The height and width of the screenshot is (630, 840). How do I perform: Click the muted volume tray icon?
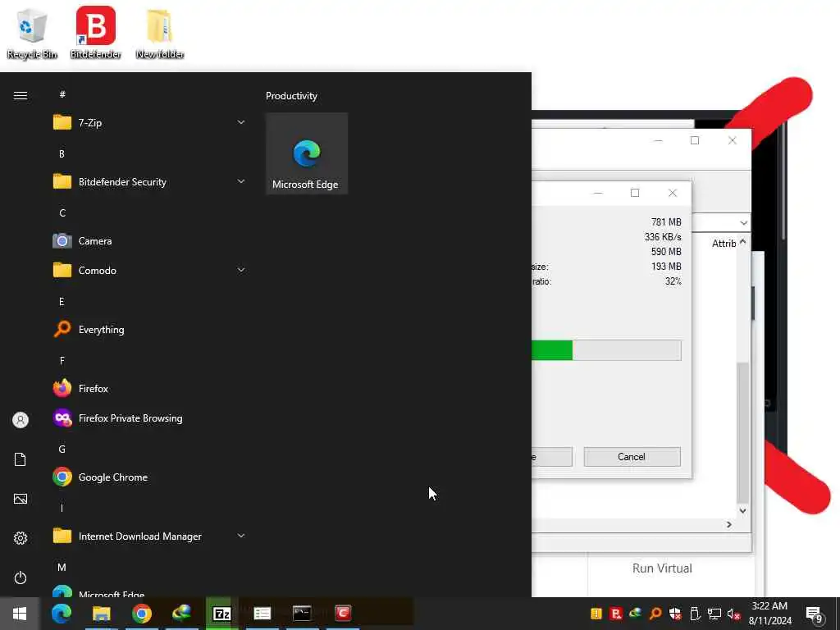(733, 614)
